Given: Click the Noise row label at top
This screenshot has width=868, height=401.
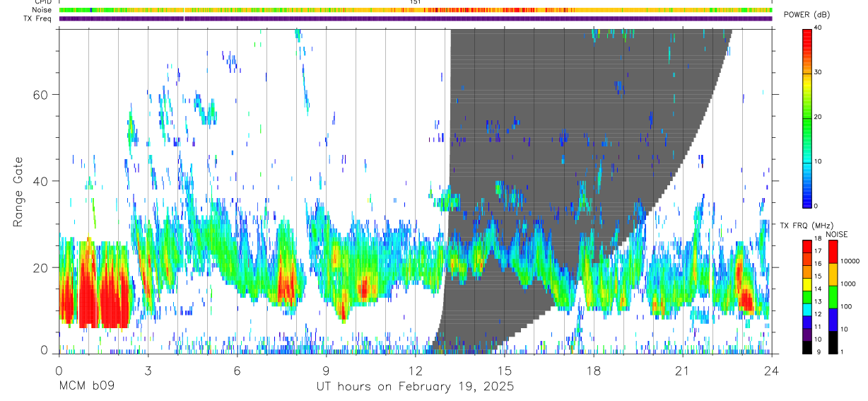Looking at the screenshot, I should pos(42,10).
